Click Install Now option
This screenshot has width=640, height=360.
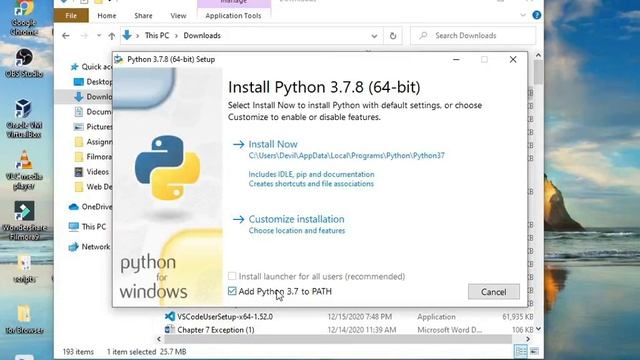pyautogui.click(x=273, y=144)
